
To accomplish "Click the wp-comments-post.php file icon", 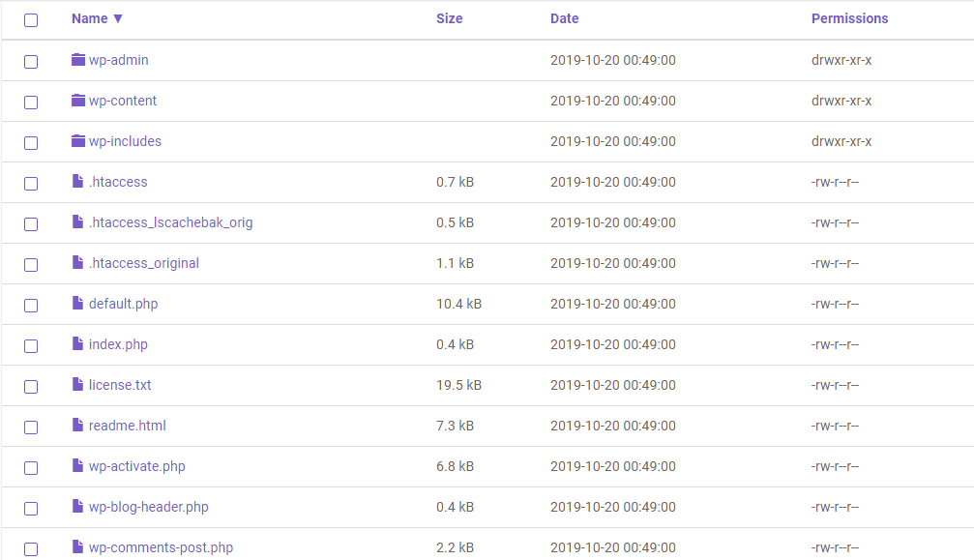I will (77, 546).
